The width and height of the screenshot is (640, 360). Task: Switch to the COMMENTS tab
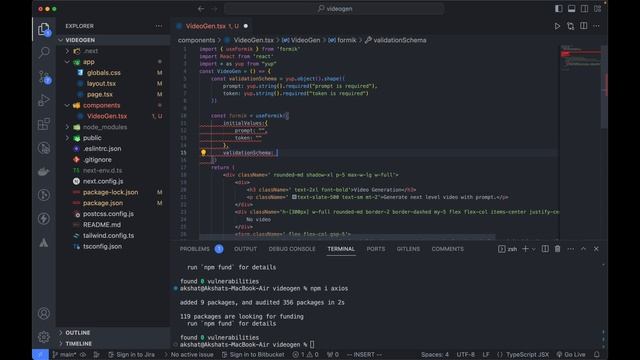(447, 249)
